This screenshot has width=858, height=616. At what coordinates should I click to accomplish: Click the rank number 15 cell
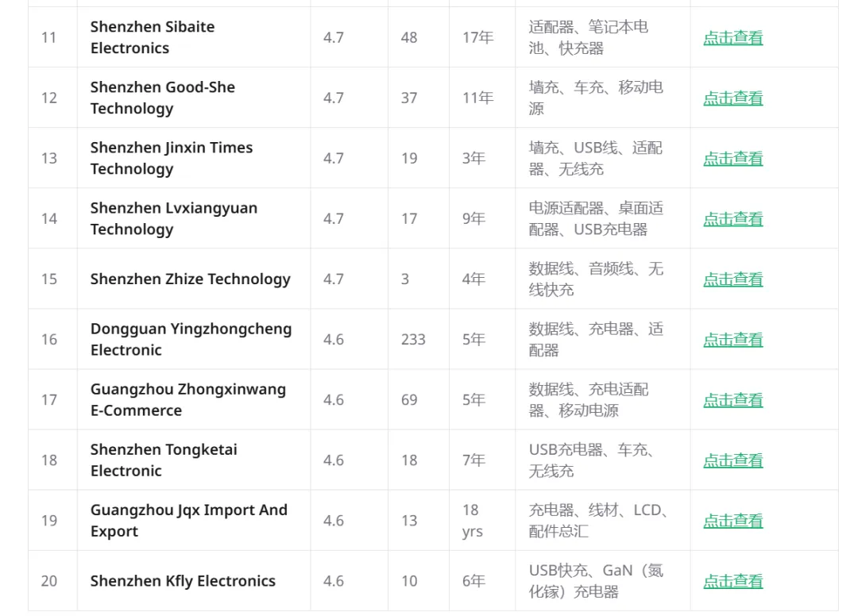coord(49,279)
